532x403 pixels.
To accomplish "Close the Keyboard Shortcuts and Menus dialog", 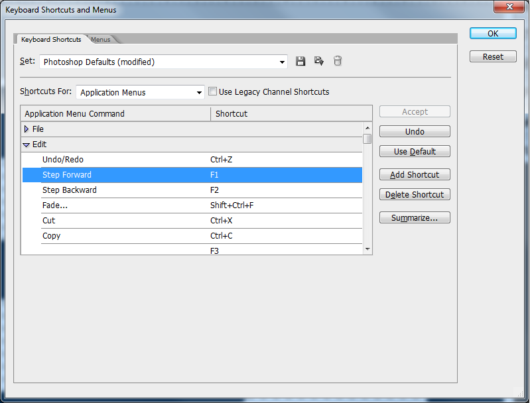I will [509, 7].
